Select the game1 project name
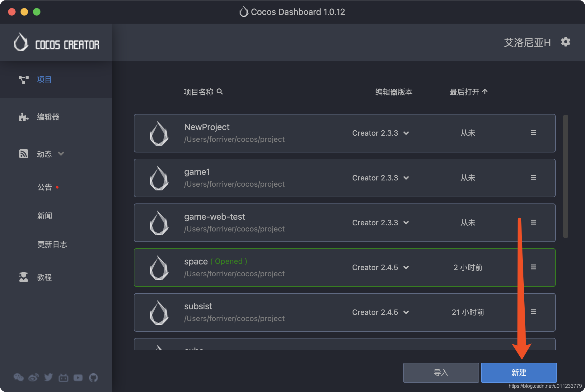This screenshot has width=585, height=392. (197, 172)
